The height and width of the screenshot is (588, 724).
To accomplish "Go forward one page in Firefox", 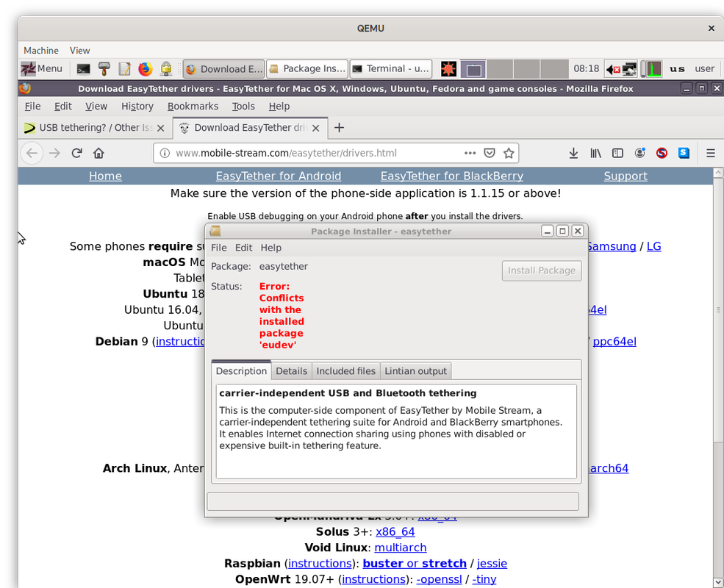I will 54,153.
